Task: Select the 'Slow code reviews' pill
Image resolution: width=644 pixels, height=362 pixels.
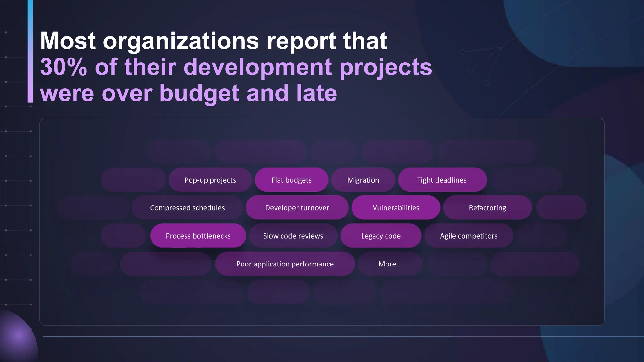Action: click(293, 236)
